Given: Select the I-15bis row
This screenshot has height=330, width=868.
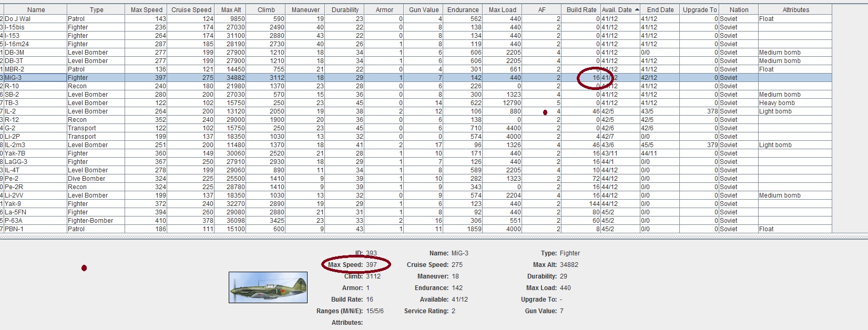Looking at the screenshot, I should (x=416, y=27).
